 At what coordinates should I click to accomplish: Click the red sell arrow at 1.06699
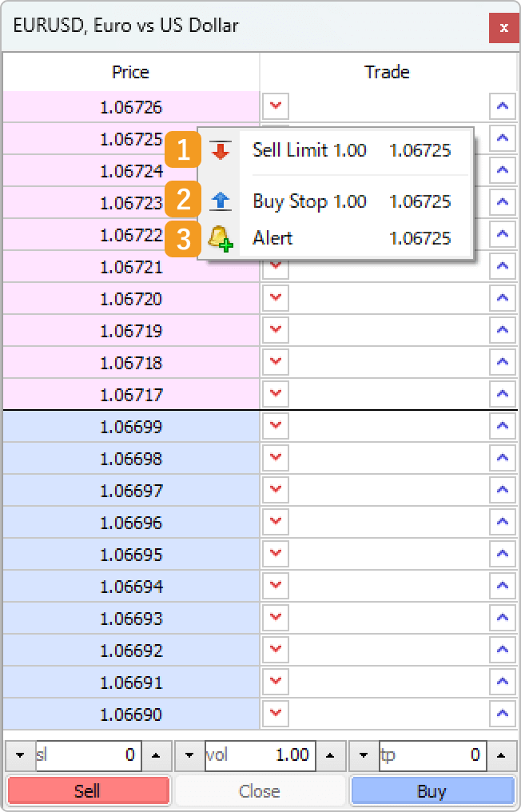276,426
